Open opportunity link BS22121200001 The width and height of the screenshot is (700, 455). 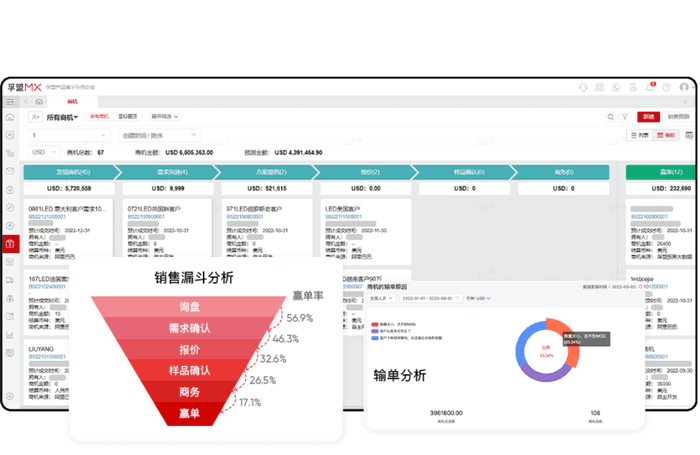(47, 217)
